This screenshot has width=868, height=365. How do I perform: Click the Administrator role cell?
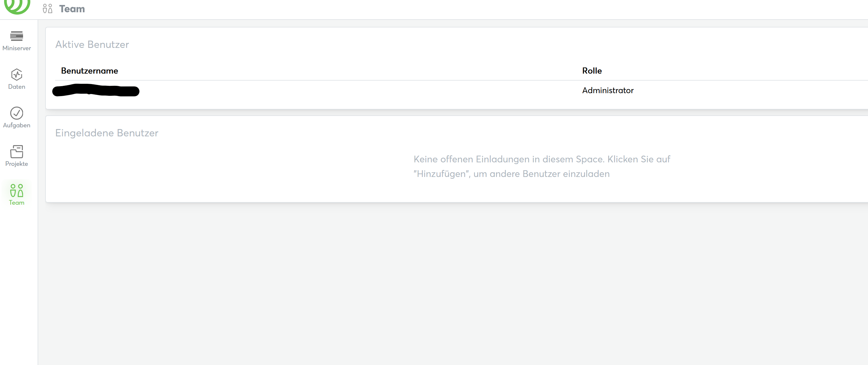click(x=608, y=91)
